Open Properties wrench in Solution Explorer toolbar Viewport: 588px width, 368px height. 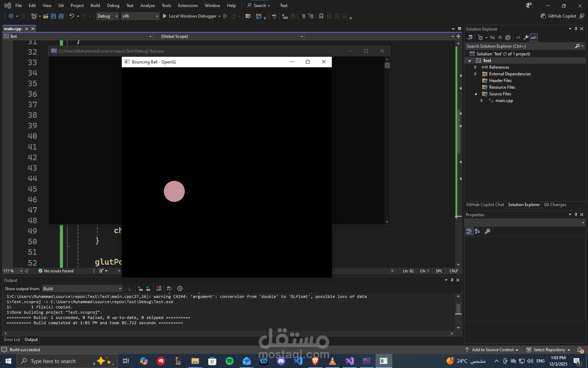pos(526,38)
